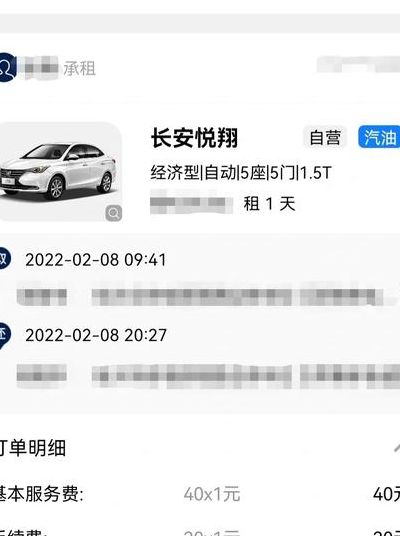Select the 长安悦翔 car title
Screen dimensions: 400x536
[194, 138]
